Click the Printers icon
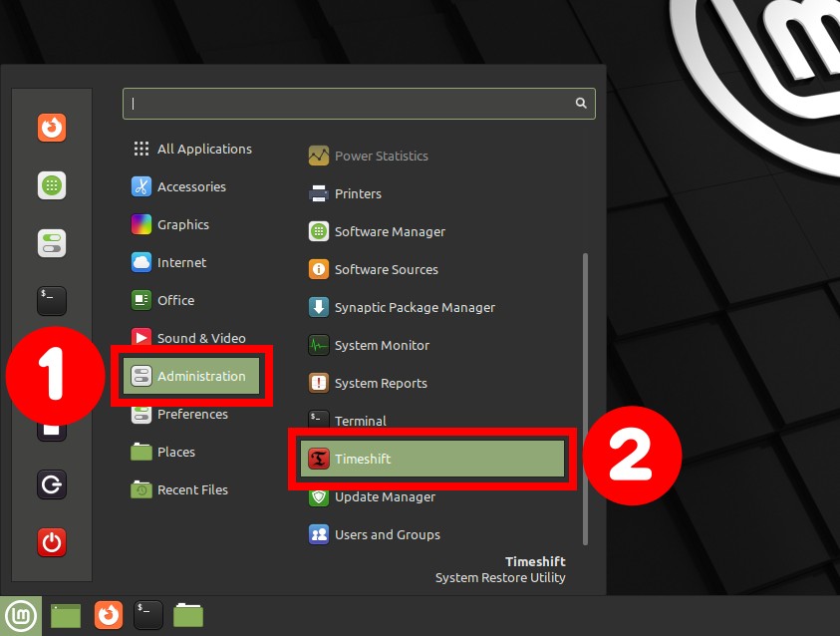 (x=319, y=193)
